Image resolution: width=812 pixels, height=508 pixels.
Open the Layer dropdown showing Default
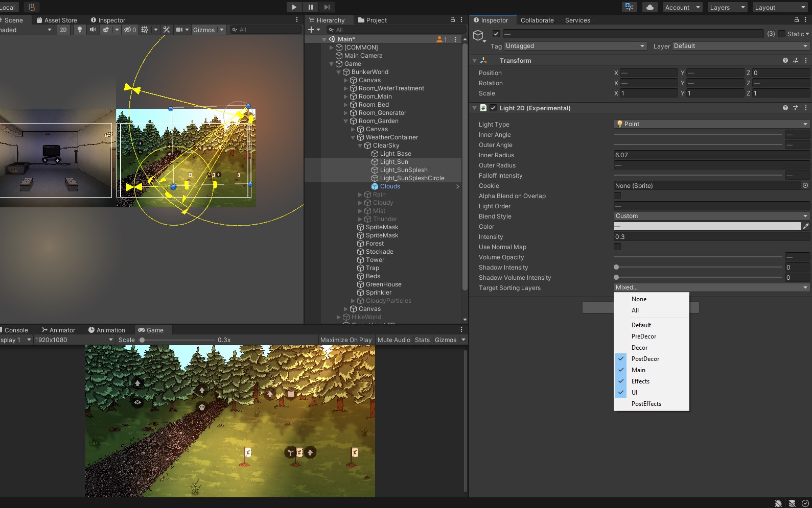740,46
